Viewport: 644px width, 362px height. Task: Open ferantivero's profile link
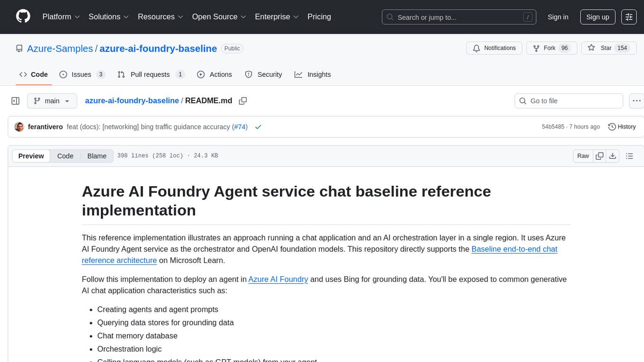pos(45,127)
